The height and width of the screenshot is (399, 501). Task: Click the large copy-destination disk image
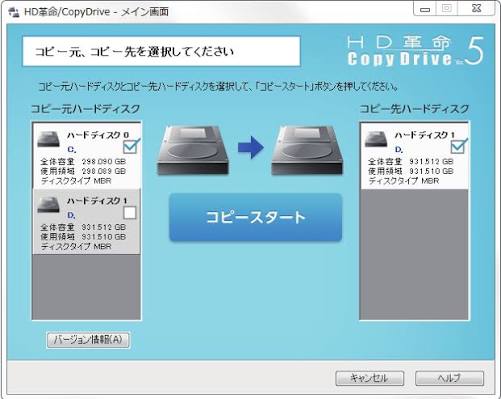tap(307, 150)
